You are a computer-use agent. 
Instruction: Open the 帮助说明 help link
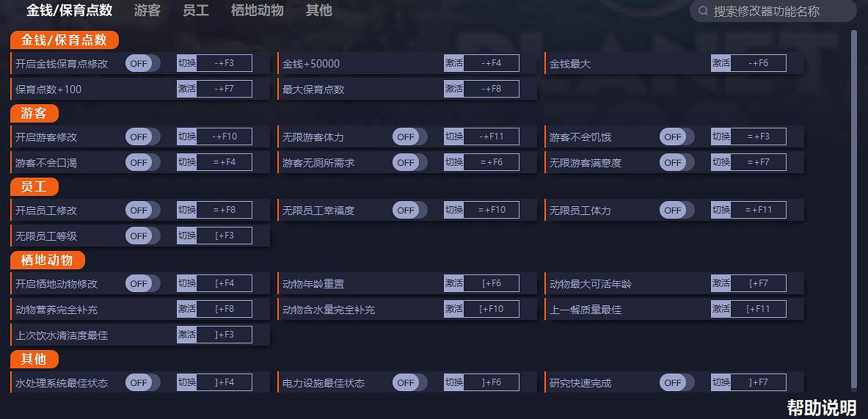point(821,408)
